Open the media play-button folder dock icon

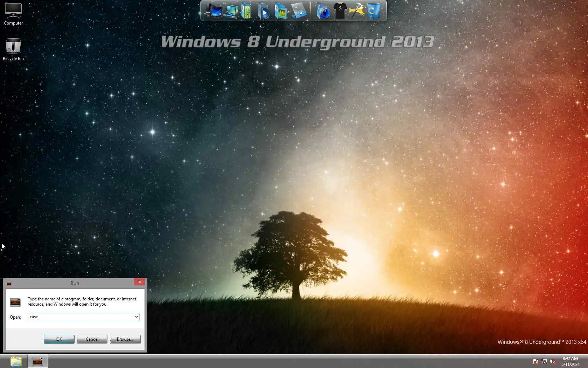pos(264,11)
